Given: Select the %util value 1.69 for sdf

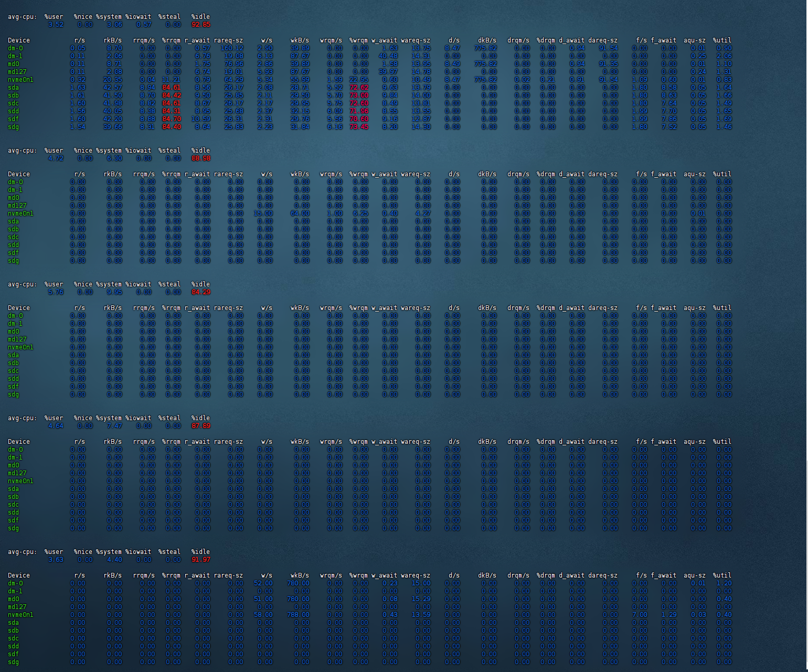Looking at the screenshot, I should click(x=724, y=119).
